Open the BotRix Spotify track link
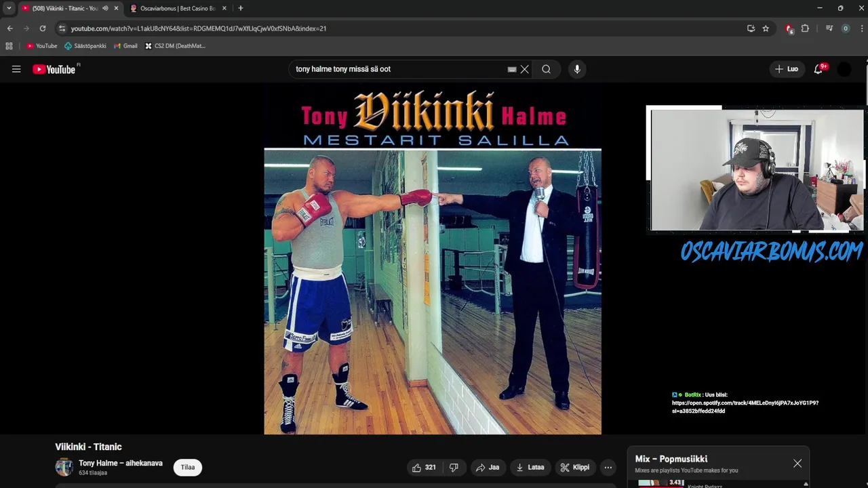868x488 pixels. click(x=745, y=407)
